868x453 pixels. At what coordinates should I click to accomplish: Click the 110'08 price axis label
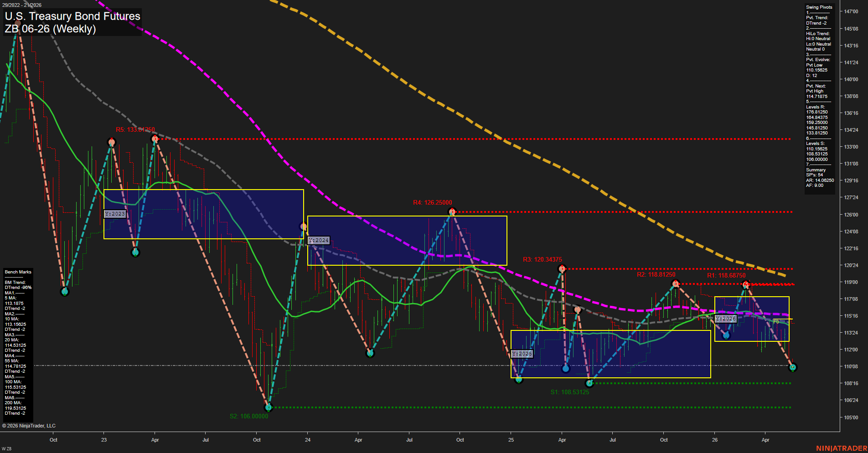point(851,366)
